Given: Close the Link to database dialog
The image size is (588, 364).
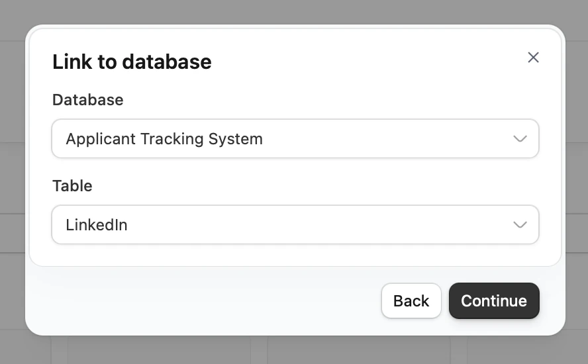Looking at the screenshot, I should (x=533, y=58).
